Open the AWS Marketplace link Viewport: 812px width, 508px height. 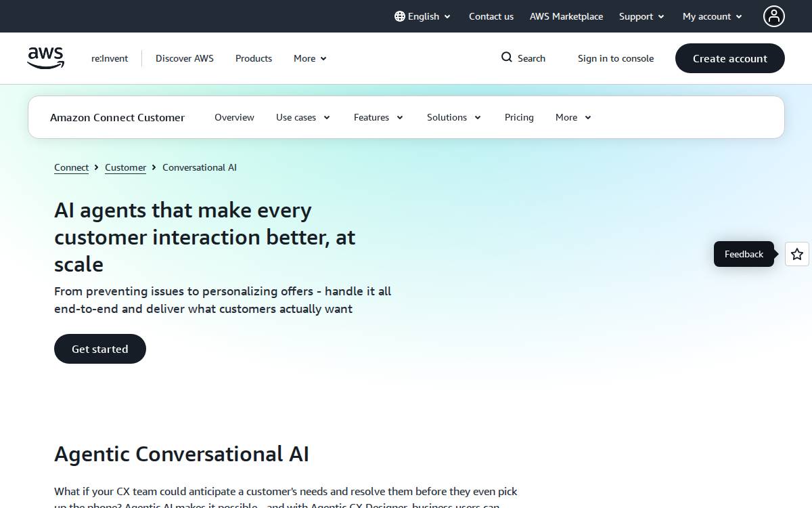point(566,16)
